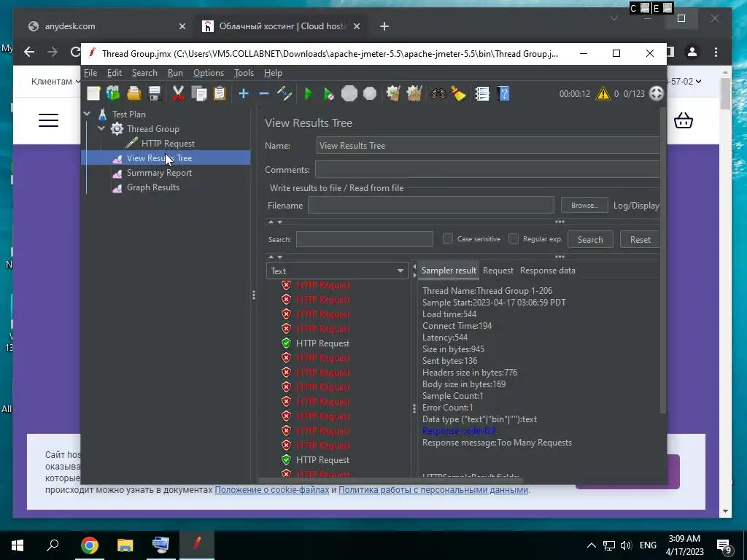Open a new Chrome tab with plus
Image resolution: width=747 pixels, height=560 pixels.
384,26
